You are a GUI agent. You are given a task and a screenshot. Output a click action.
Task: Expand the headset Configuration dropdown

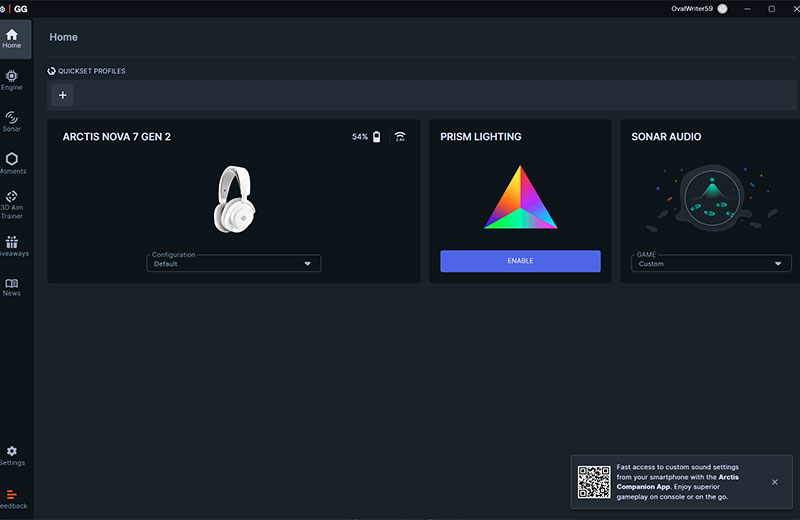click(234, 264)
